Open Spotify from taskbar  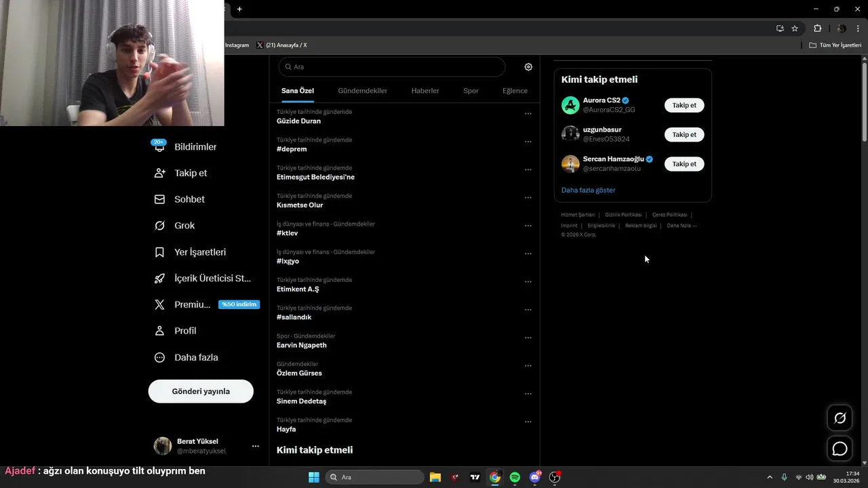[515, 477]
